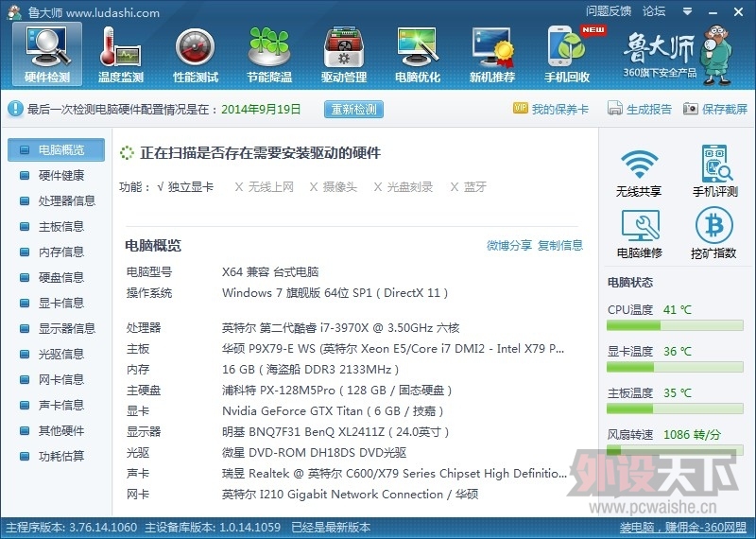
Task: Open 硬件检测 hardware detection tool
Action: [x=47, y=55]
